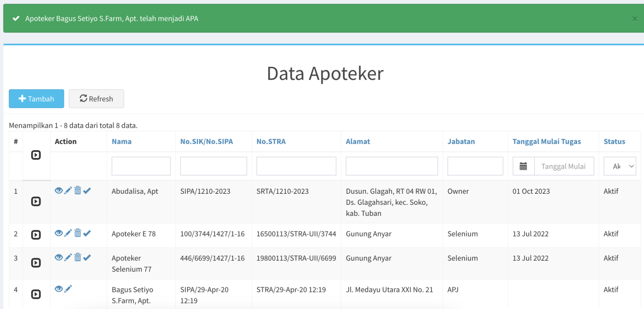644x309 pixels.
Task: Click the calendar icon in Tanggal Mulai filter
Action: point(523,166)
